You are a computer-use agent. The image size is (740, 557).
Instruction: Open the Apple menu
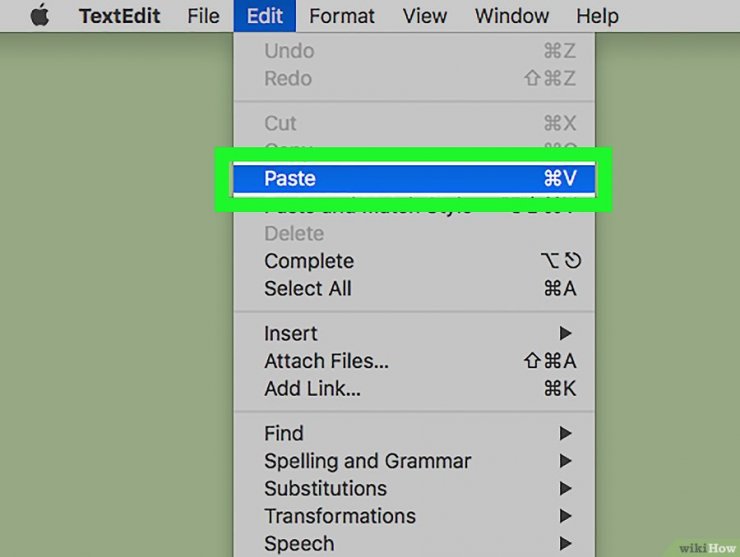point(40,15)
